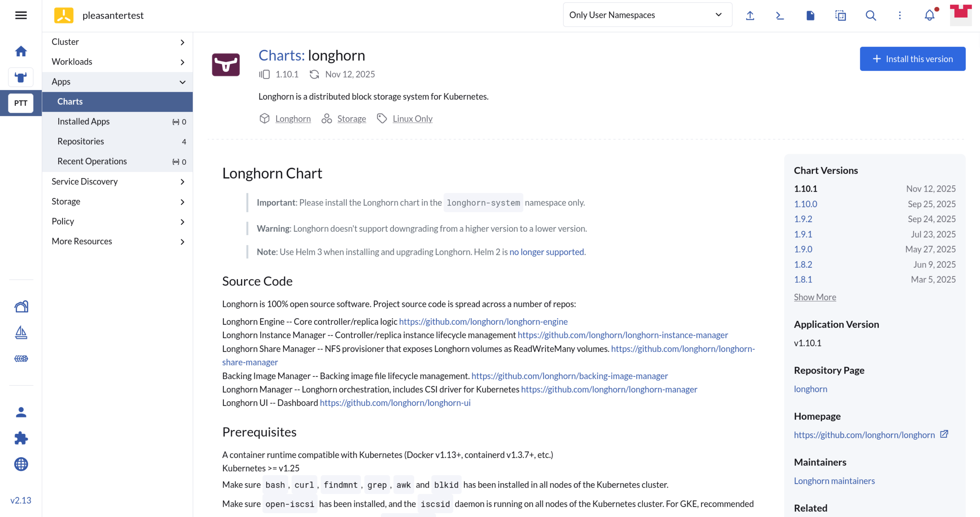Viewport: 980px width, 517px height.
Task: Select chart version 1.9.2
Action: 803,219
